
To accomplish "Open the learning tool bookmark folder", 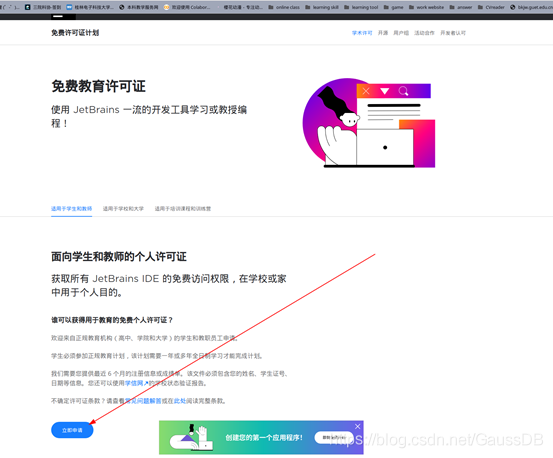I will 361,7.
